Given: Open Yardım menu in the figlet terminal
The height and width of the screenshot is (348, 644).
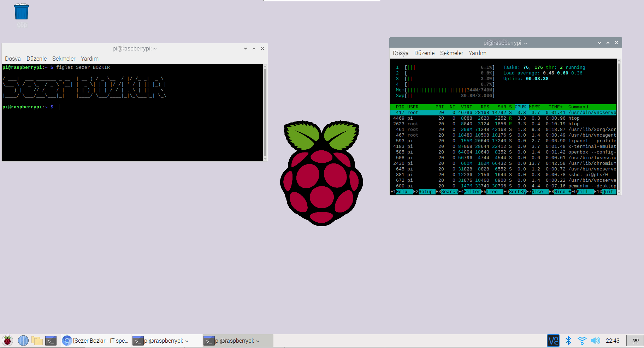Looking at the screenshot, I should pos(90,59).
